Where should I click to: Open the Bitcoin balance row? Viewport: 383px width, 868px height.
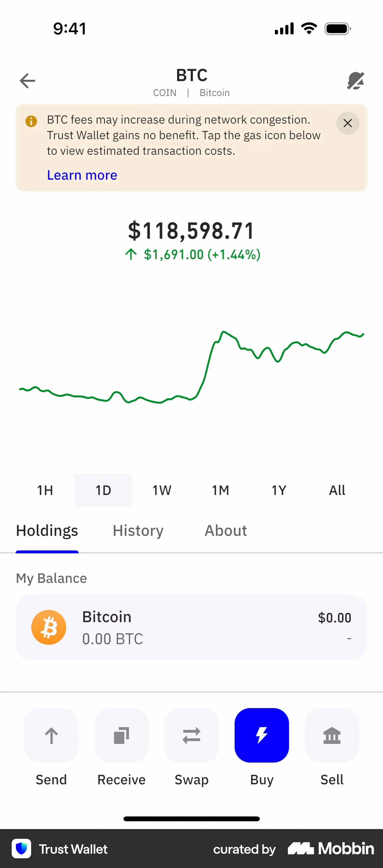point(191,627)
